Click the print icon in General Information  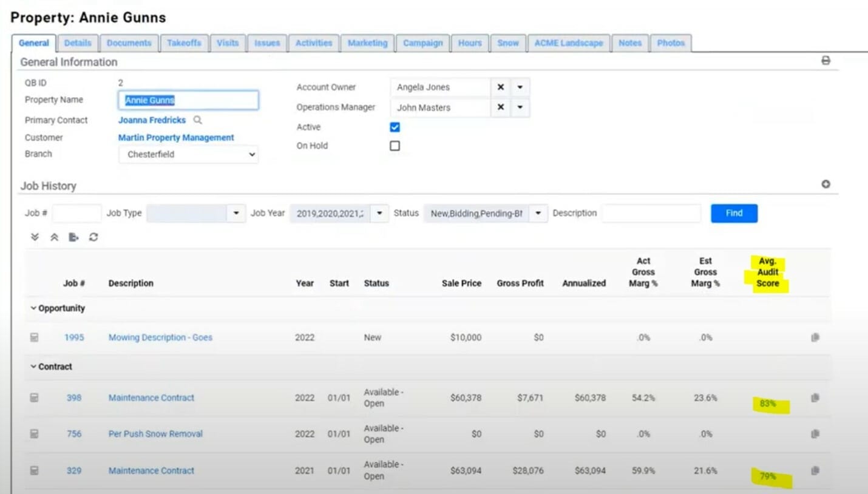click(x=826, y=61)
